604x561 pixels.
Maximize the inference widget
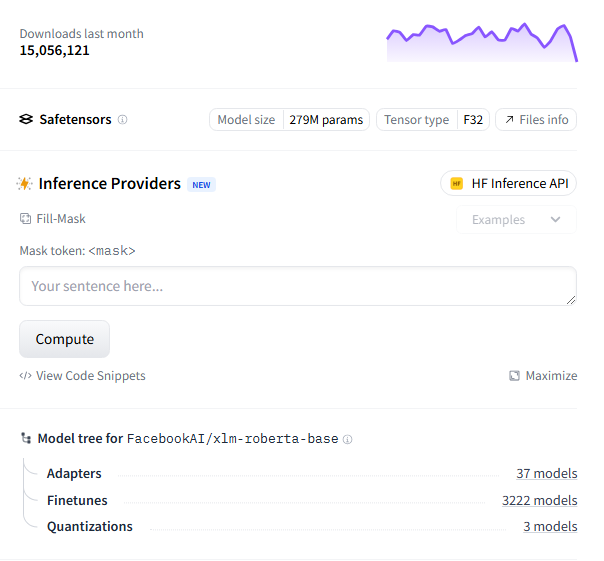[543, 376]
